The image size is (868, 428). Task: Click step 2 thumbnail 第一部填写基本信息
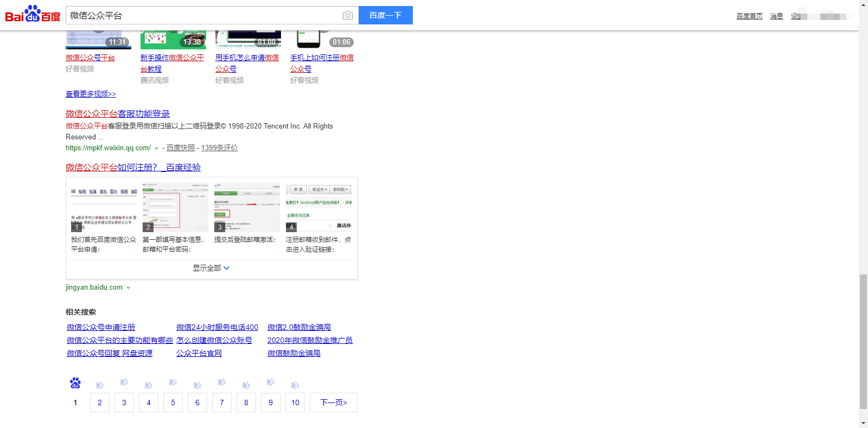click(175, 208)
